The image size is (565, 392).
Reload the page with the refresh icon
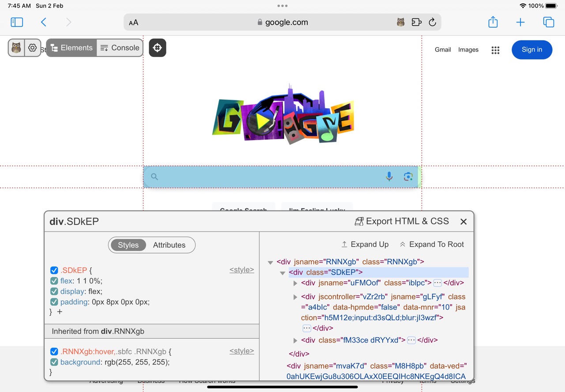coord(432,22)
